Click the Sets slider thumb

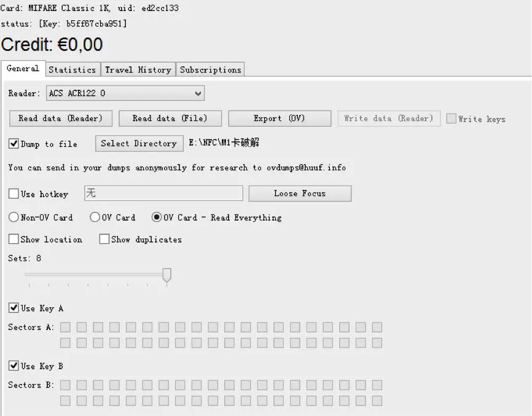tap(166, 275)
